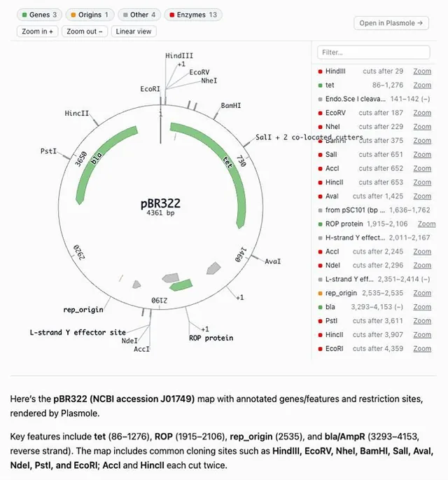
Task: Zoom to the SalI cuts after 651 row
Action: pyautogui.click(x=422, y=154)
